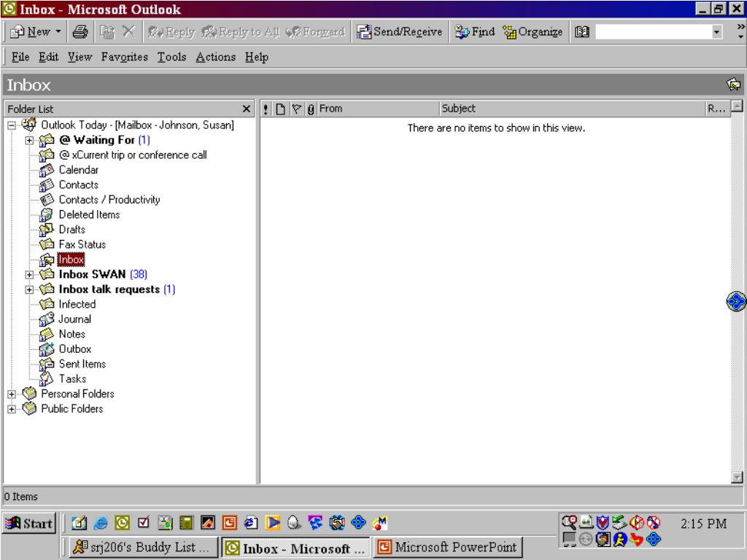Select the Calendar folder
Viewport: 747px width, 560px height.
coord(78,170)
